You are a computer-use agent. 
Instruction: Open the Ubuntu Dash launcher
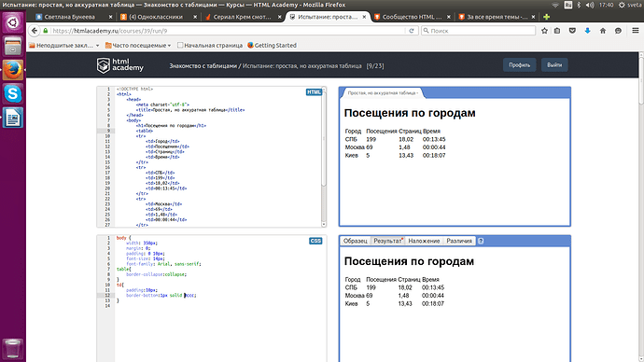[x=13, y=21]
